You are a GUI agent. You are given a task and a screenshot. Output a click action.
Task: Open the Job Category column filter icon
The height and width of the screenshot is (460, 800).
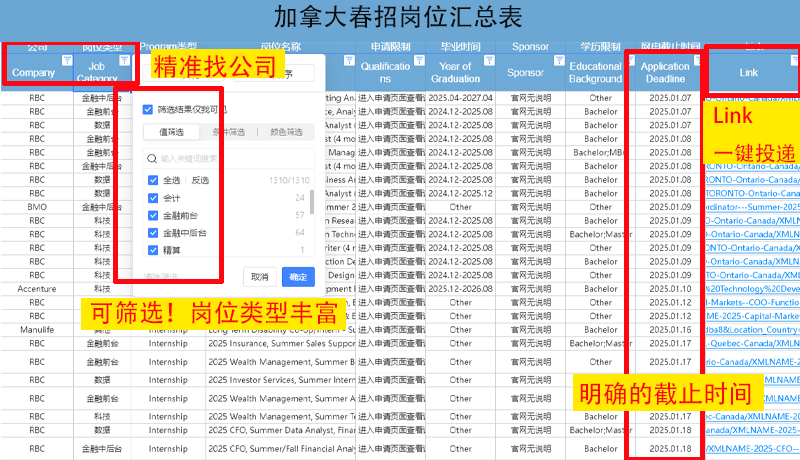124,60
